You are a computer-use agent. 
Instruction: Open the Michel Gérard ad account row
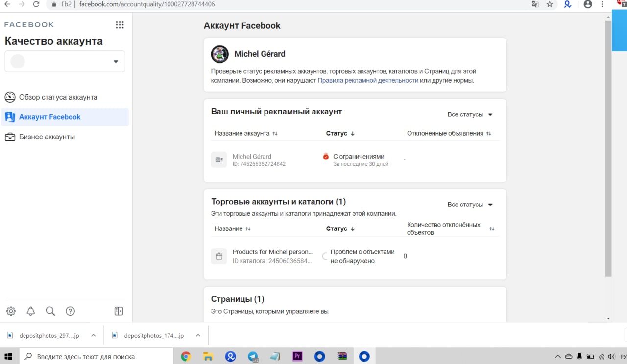[355, 160]
